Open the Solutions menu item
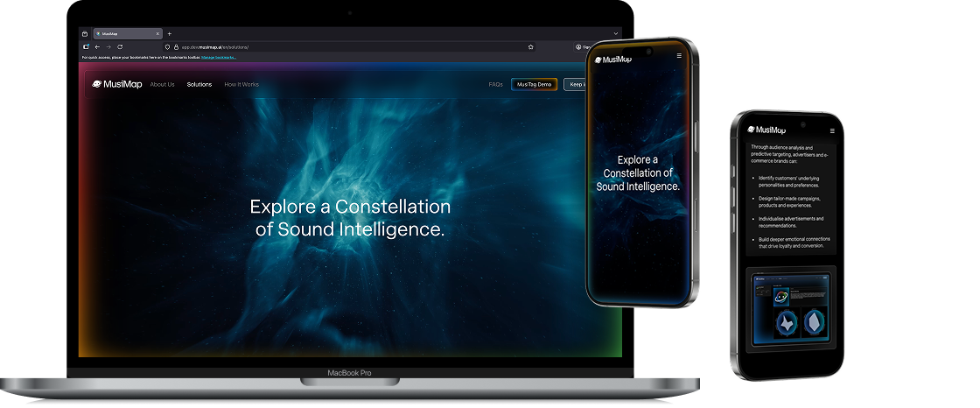 pyautogui.click(x=199, y=84)
